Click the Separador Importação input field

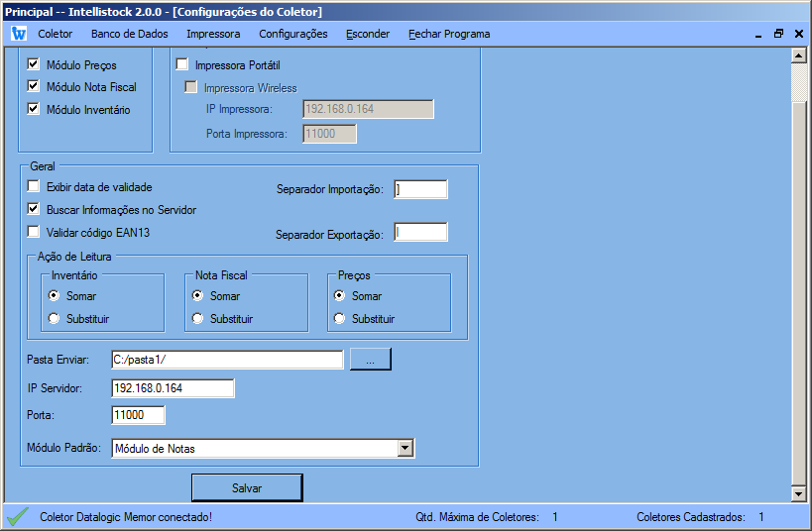tap(420, 189)
